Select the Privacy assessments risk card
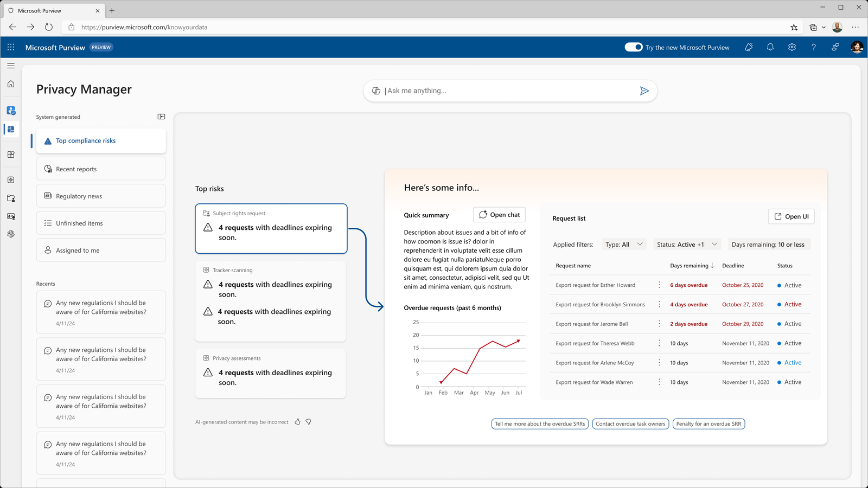Viewport: 868px width, 488px height. [271, 374]
